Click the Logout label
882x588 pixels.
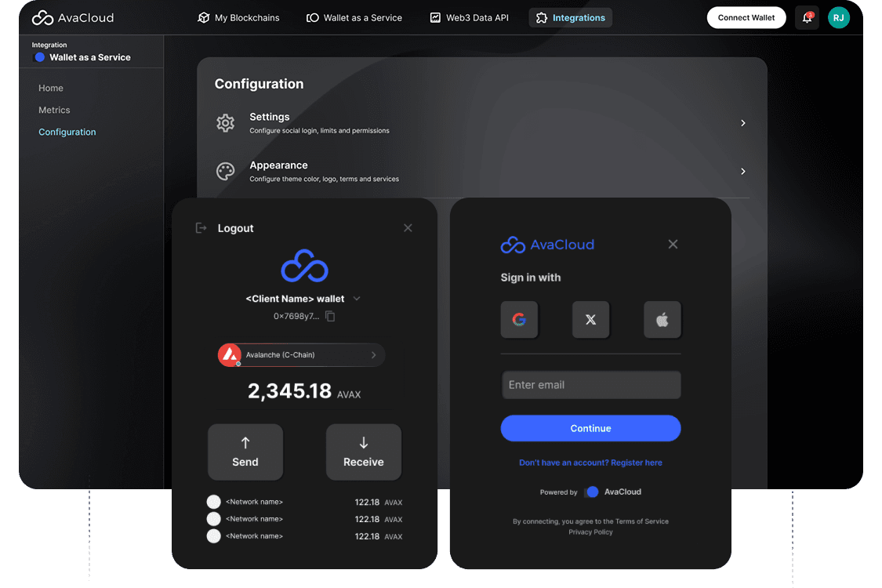(236, 228)
